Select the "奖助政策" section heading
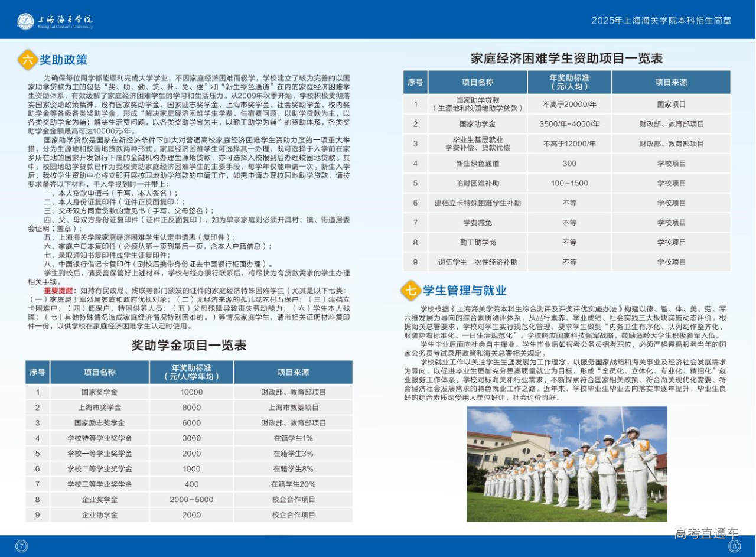Screen dimensions: 756x557 pos(64,60)
